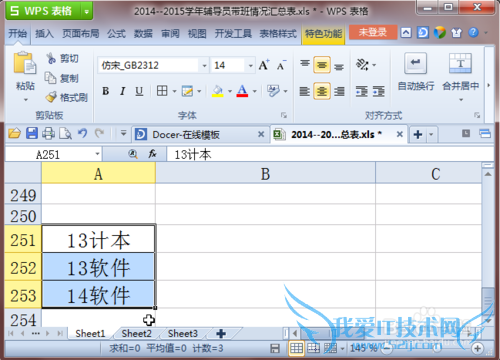Screen dimensions: 500x360
Task: Open the 页面布局 ribbon tab
Action: pos(81,33)
